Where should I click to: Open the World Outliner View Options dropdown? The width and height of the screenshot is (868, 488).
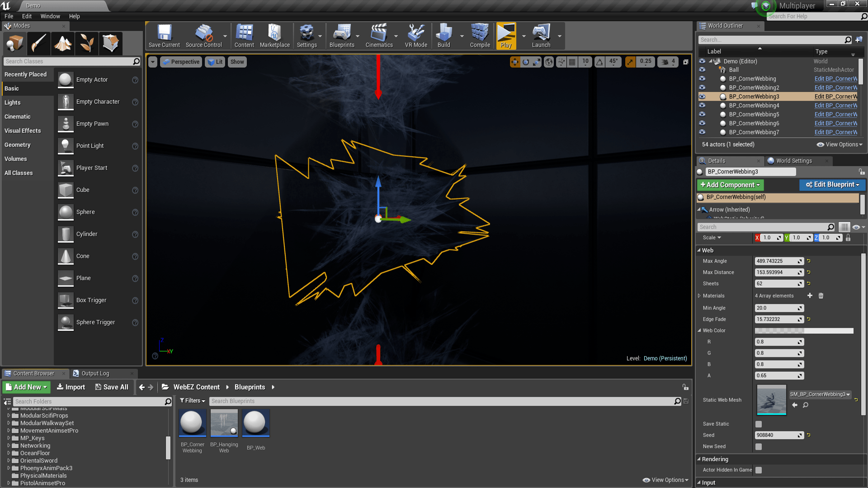tap(841, 144)
